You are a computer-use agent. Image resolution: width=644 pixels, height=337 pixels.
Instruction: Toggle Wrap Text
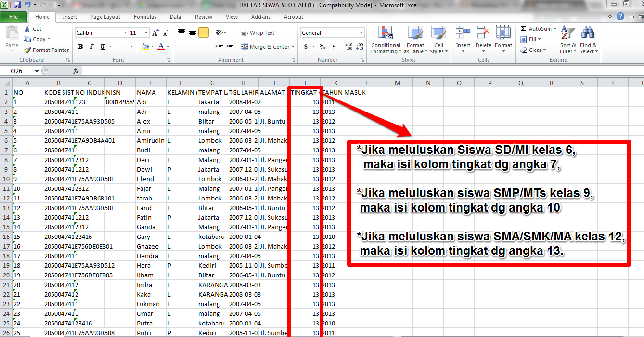coord(258,33)
